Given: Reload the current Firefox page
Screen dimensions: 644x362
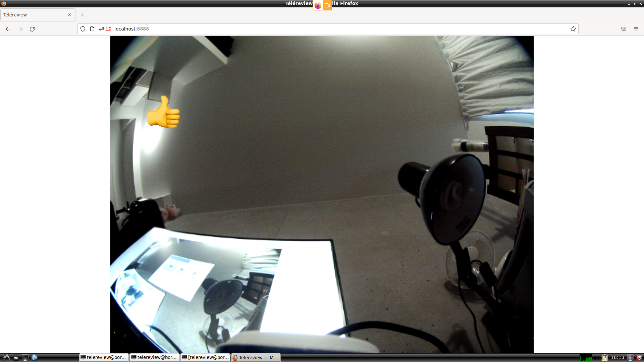Looking at the screenshot, I should click(x=32, y=29).
